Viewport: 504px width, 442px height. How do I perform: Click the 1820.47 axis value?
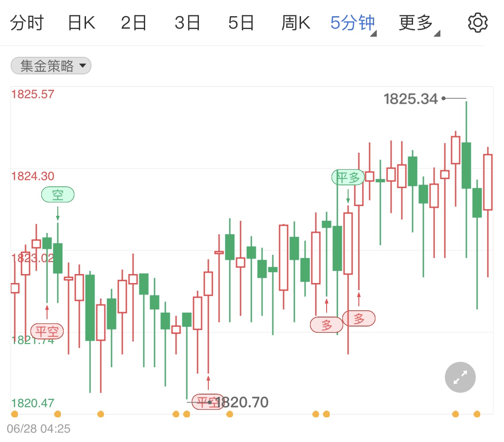(33, 403)
